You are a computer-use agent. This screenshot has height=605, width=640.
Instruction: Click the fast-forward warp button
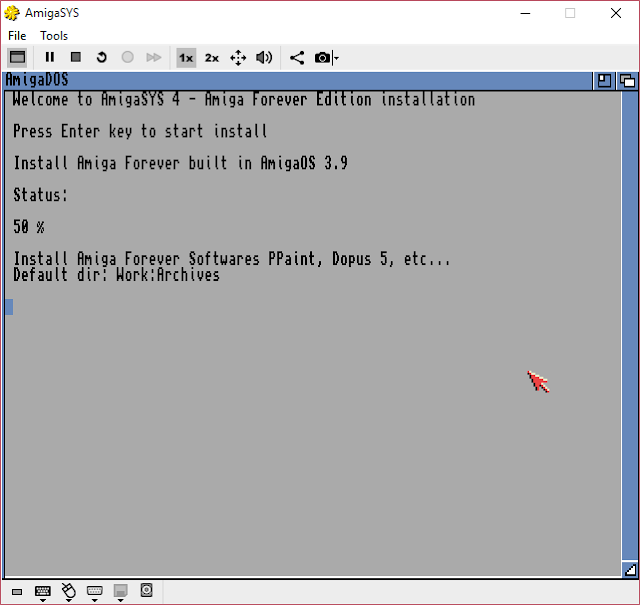(153, 58)
